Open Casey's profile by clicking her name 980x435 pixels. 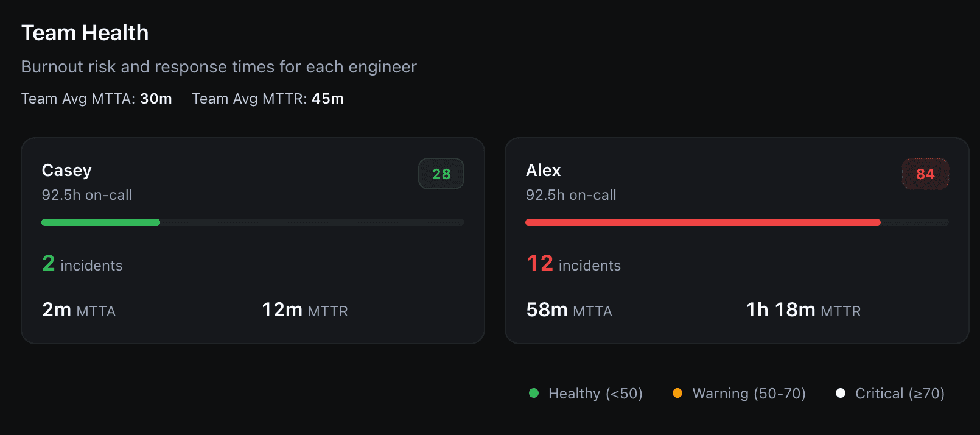(x=66, y=171)
